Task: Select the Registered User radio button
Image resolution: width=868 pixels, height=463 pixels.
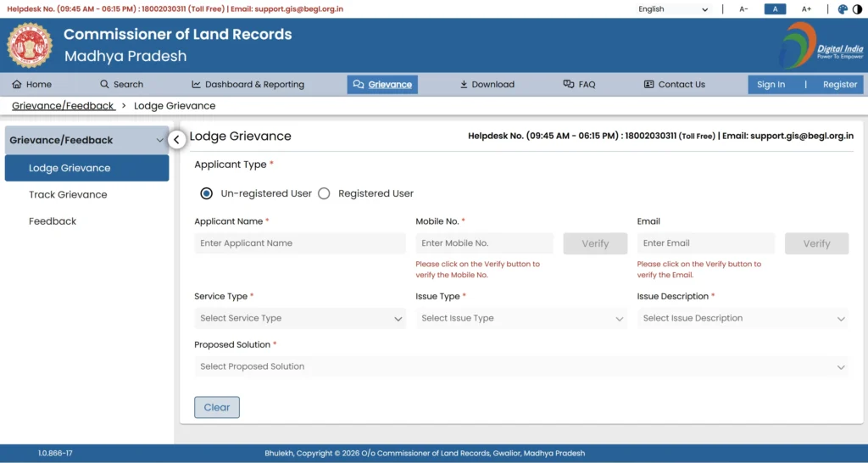Action: tap(324, 193)
